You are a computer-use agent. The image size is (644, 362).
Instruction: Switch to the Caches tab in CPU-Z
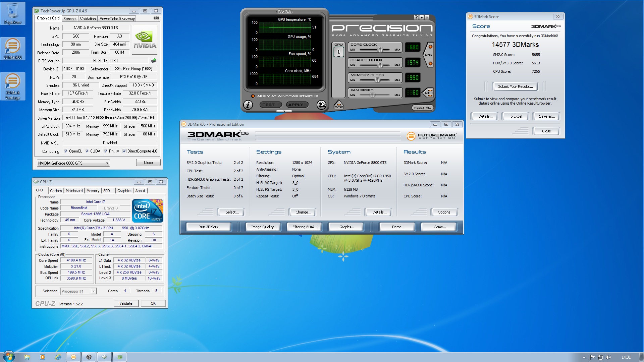pos(56,191)
